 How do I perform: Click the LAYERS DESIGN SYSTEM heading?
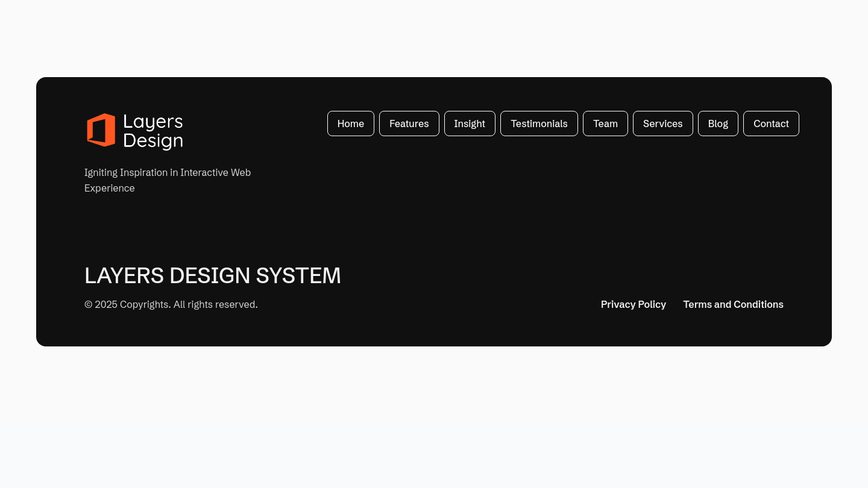[212, 275]
